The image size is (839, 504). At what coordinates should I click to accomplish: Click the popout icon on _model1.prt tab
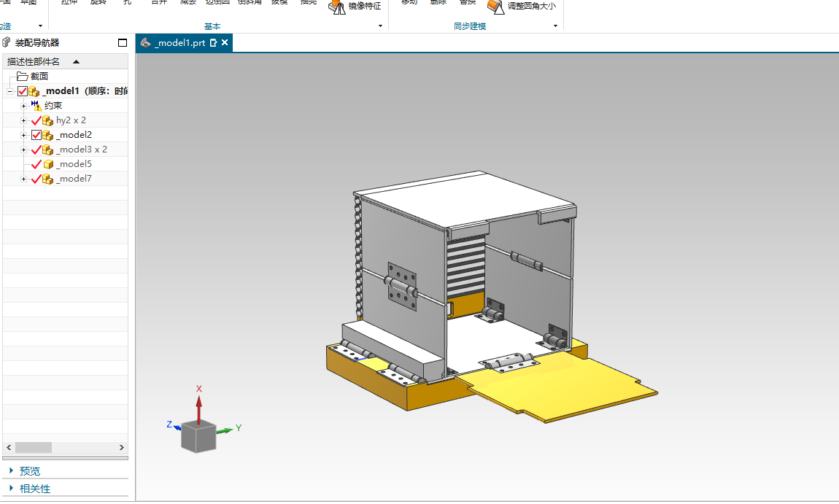tap(214, 43)
